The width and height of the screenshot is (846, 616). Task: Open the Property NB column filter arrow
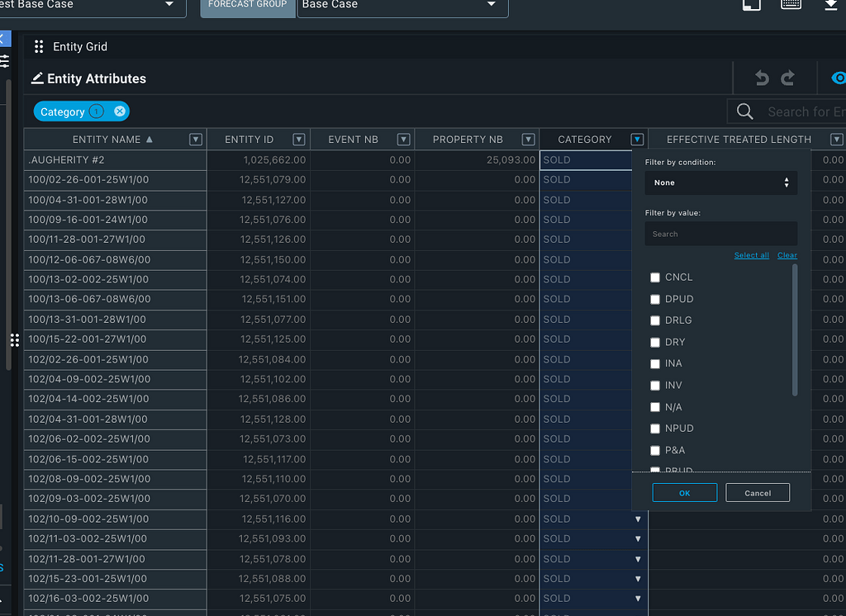[529, 140]
